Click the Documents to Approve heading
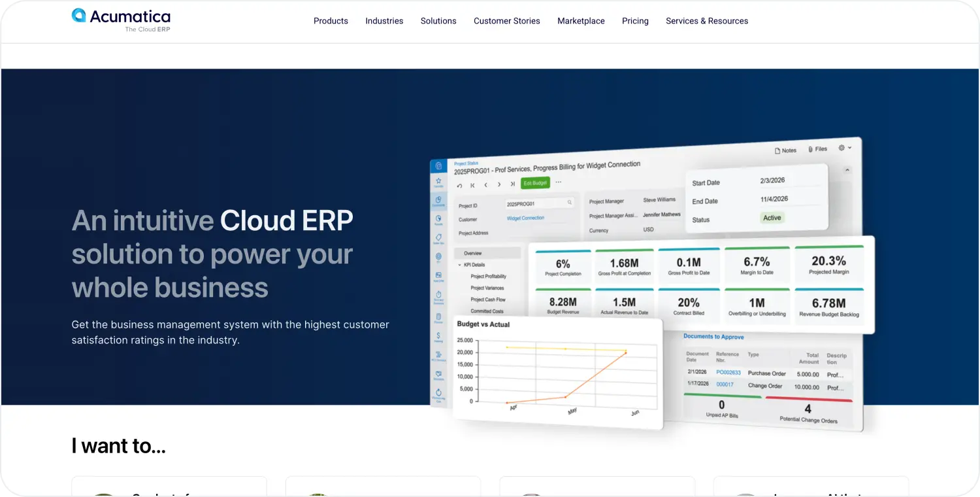Image resolution: width=980 pixels, height=497 pixels. pos(713,337)
